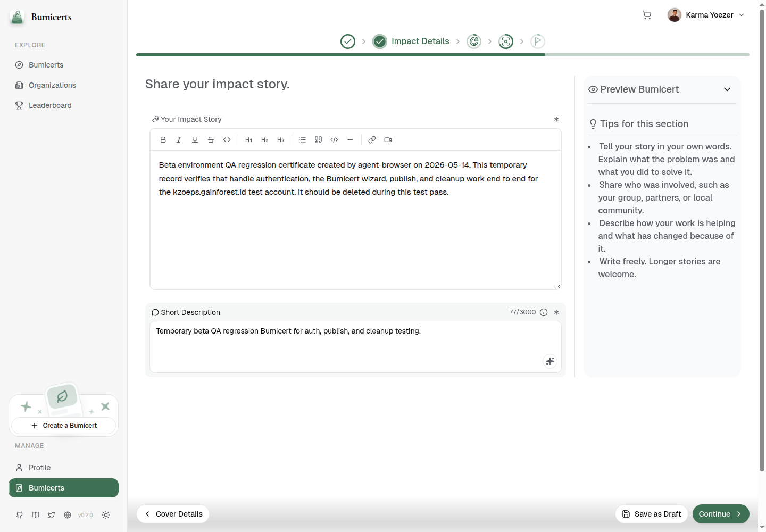Click the Bumicerts logo
Image resolution: width=766 pixels, height=532 pixels.
pyautogui.click(x=41, y=17)
